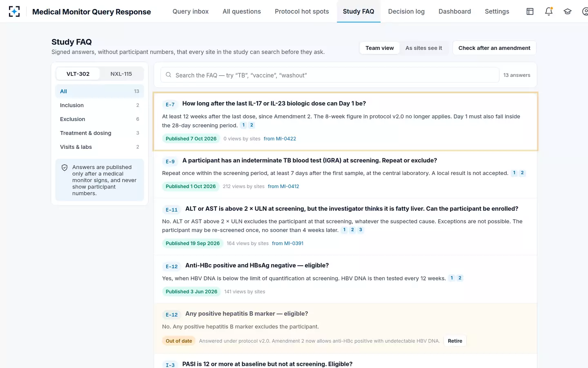Switch to As sites see it view
The image size is (588, 368).
pos(424,48)
